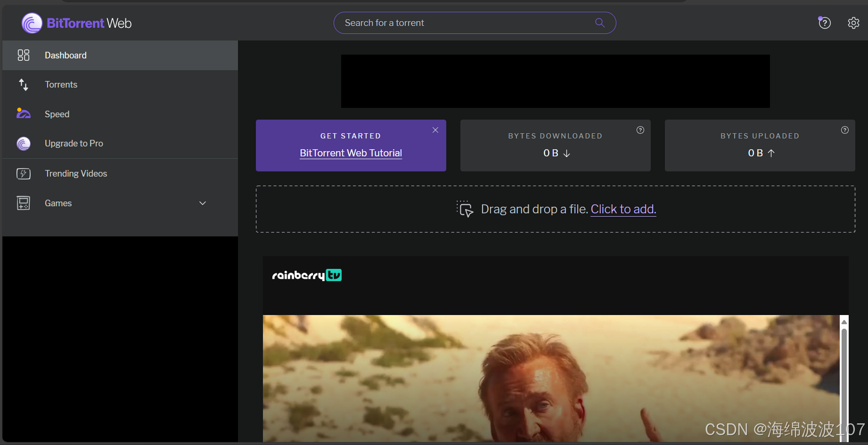Close the Get Started card
This screenshot has height=445, width=868.
435,130
